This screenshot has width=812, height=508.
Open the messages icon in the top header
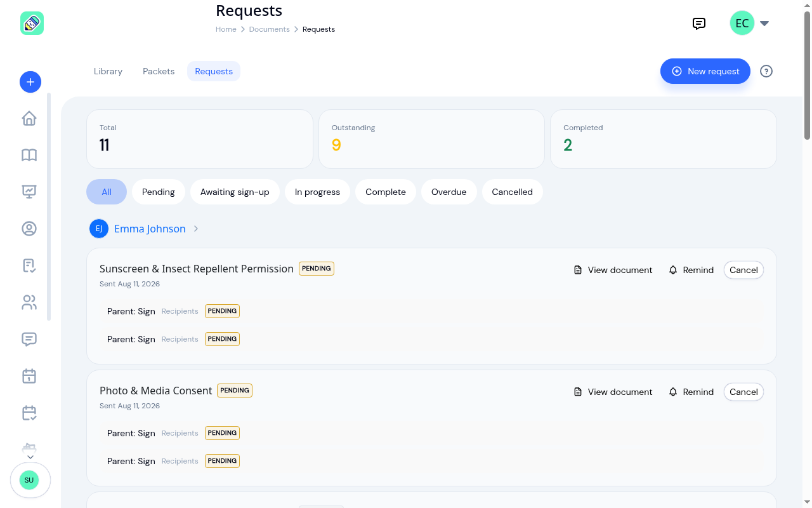point(699,23)
